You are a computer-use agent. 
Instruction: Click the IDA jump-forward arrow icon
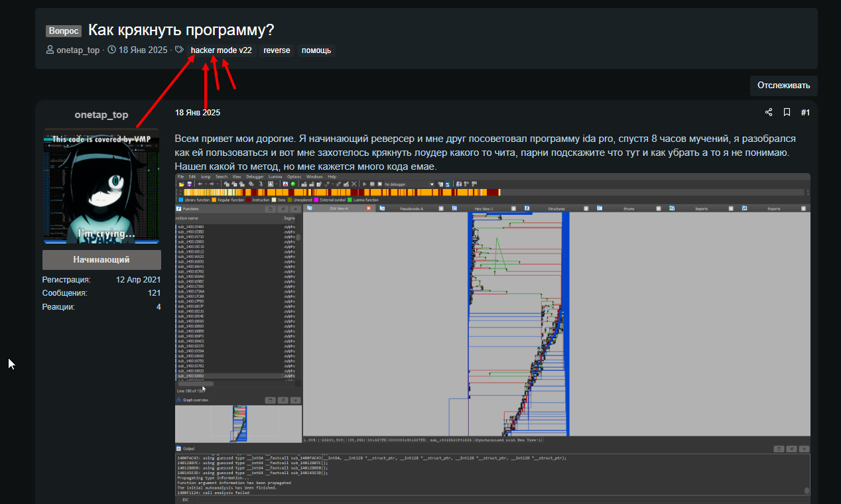(x=212, y=184)
